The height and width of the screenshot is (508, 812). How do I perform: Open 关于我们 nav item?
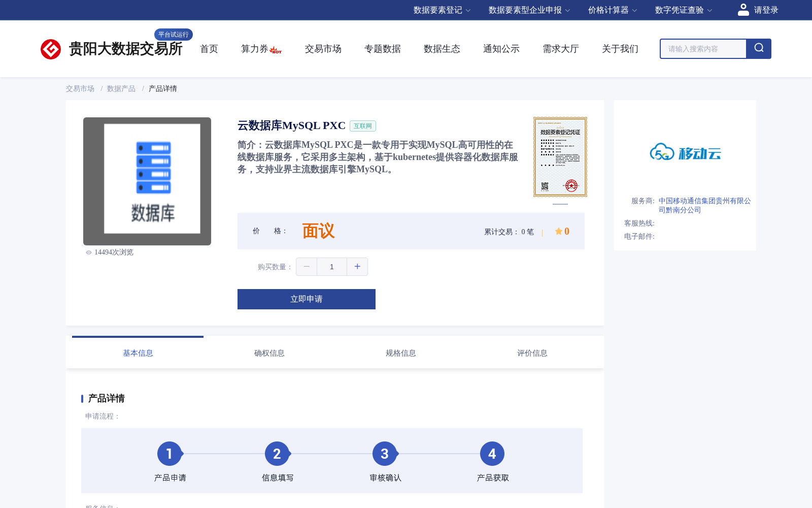[620, 49]
